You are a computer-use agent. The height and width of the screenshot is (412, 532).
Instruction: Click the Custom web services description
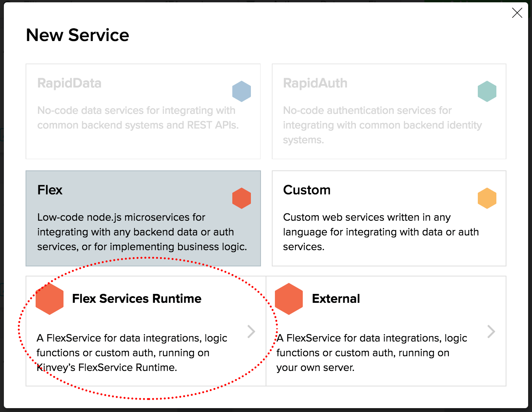pyautogui.click(x=381, y=232)
